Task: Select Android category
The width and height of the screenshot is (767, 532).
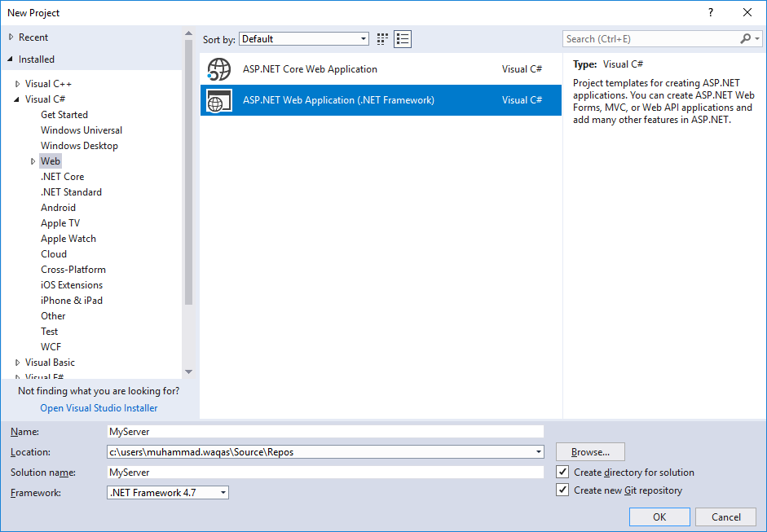Action: (58, 207)
